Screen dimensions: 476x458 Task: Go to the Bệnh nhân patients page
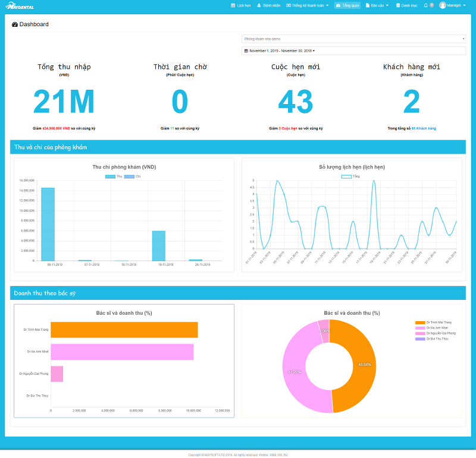(x=269, y=5)
